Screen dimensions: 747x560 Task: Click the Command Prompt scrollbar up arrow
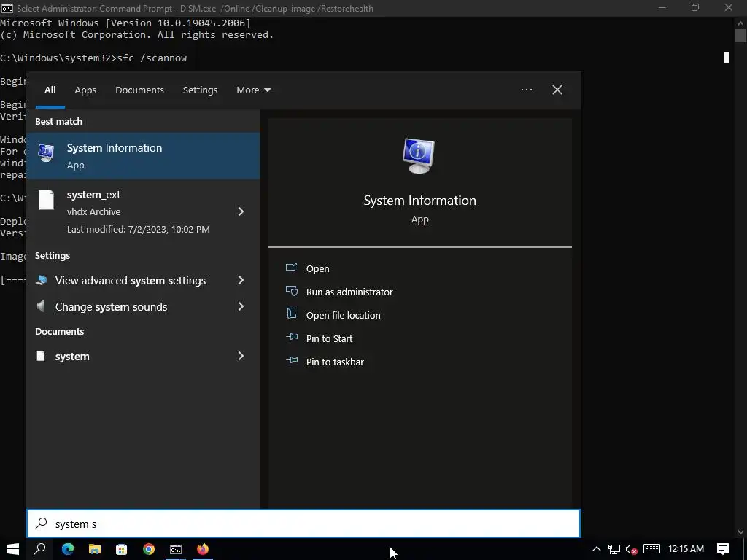[740, 23]
